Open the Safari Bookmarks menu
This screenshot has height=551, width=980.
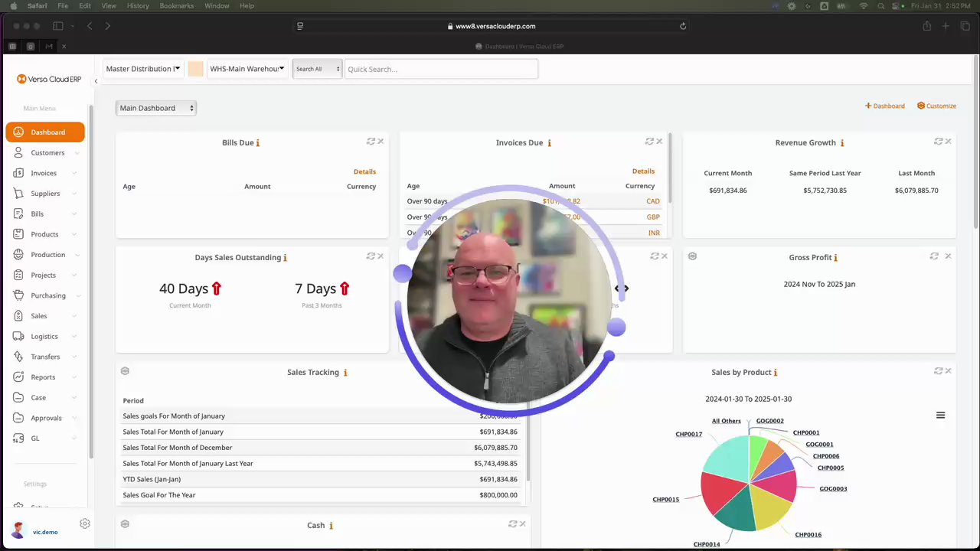tap(178, 5)
